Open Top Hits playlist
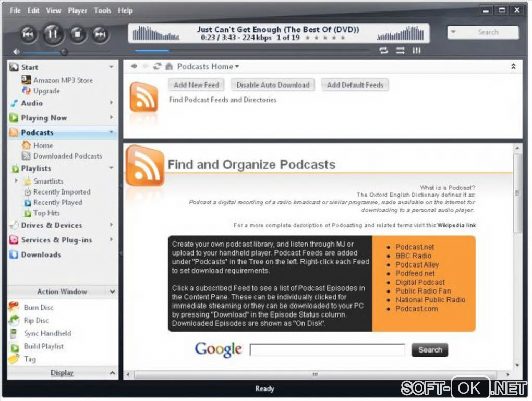This screenshot has height=401, width=532. (x=46, y=213)
